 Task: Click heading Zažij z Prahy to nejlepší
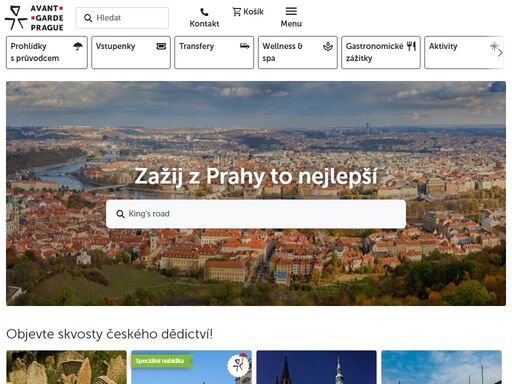click(x=256, y=176)
